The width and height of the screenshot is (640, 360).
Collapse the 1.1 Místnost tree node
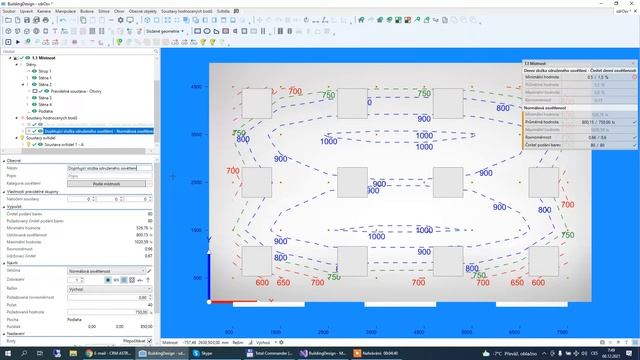(x=11, y=58)
